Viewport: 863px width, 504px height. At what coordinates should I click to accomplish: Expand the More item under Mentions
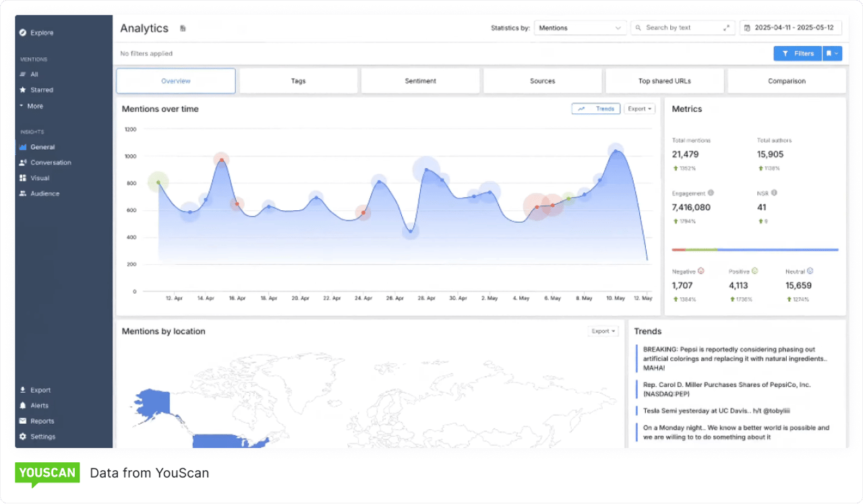click(32, 106)
